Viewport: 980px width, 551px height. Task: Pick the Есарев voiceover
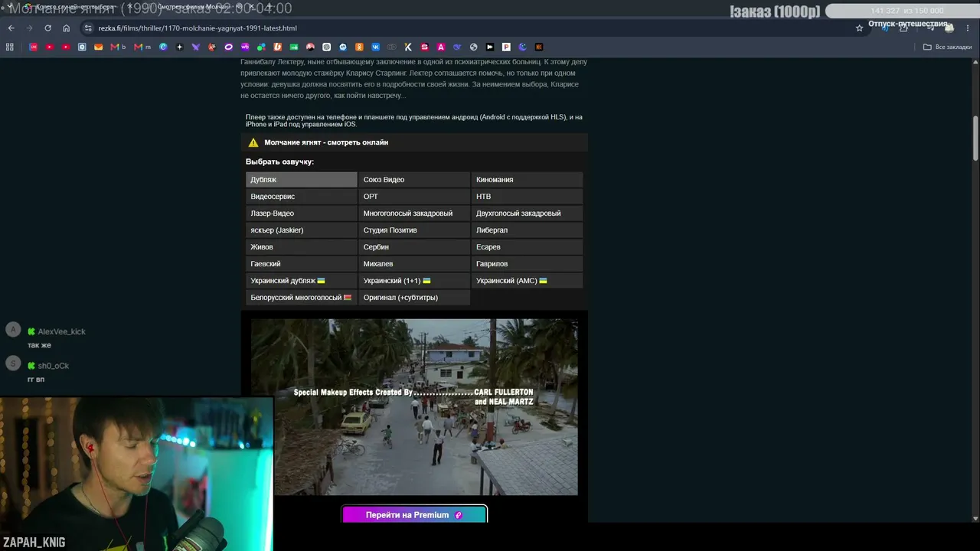[528, 247]
